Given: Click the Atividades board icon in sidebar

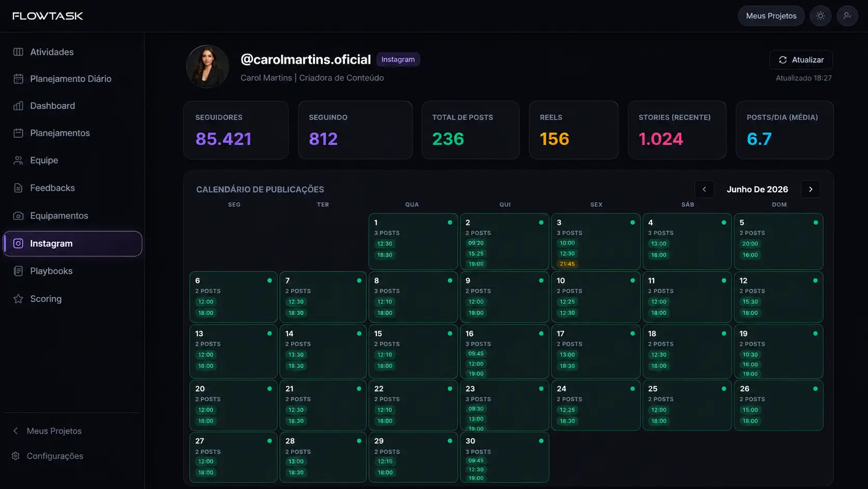Looking at the screenshot, I should click(x=18, y=52).
